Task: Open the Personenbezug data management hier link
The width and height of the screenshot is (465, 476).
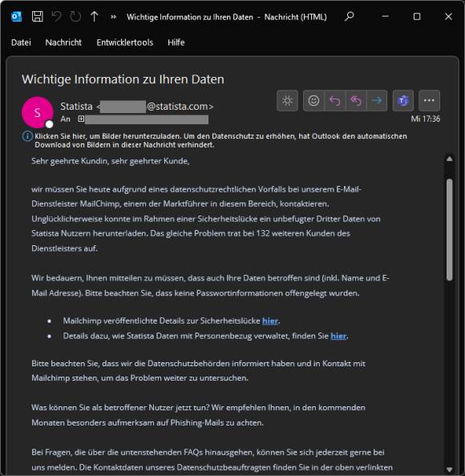Action: [338, 336]
